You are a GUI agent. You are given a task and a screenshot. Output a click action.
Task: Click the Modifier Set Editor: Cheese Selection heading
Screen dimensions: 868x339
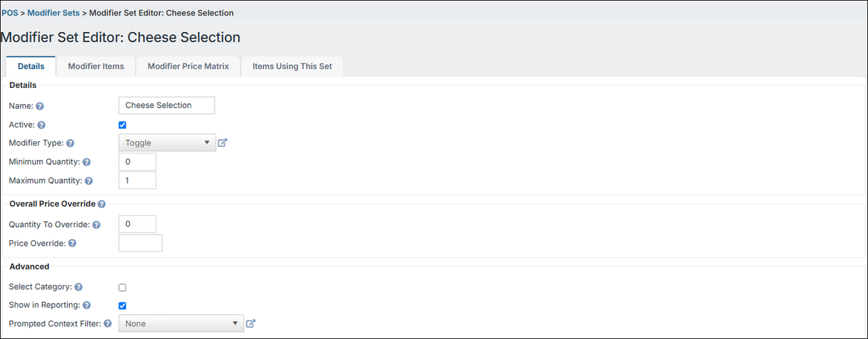click(120, 38)
